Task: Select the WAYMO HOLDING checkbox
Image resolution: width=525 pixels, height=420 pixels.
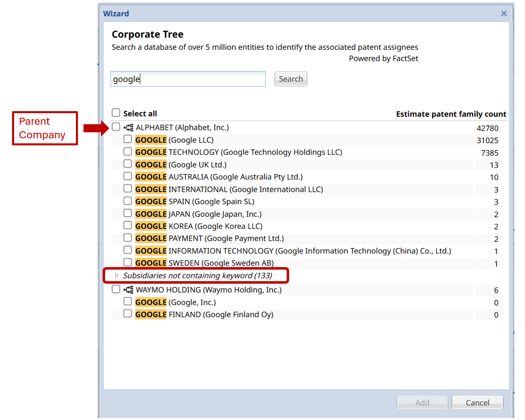Action: (116, 289)
